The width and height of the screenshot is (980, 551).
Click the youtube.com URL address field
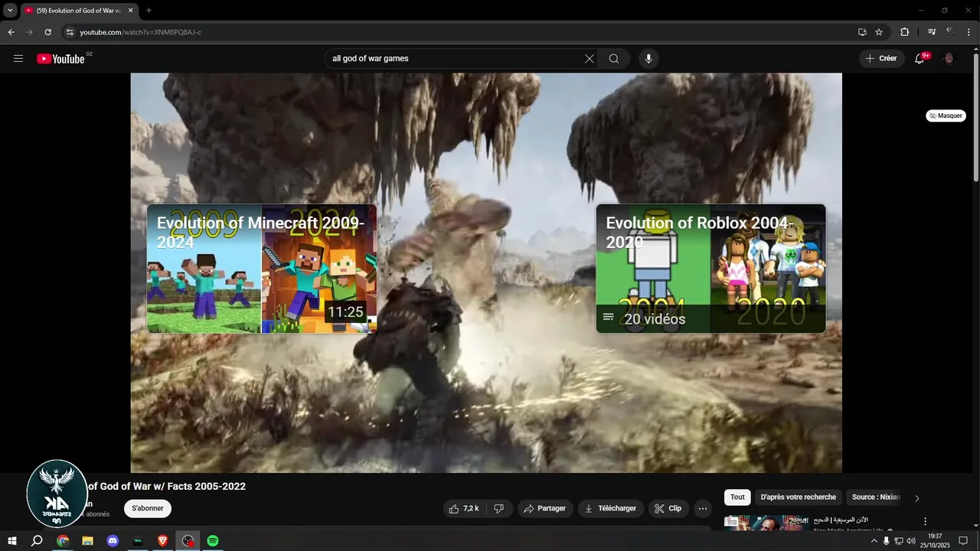pyautogui.click(x=459, y=32)
